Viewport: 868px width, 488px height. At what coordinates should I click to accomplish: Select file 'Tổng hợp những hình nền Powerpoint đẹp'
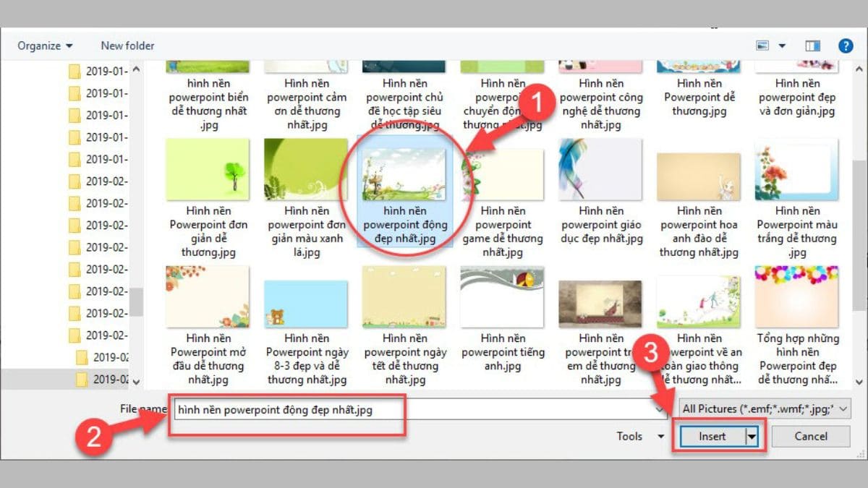click(797, 326)
